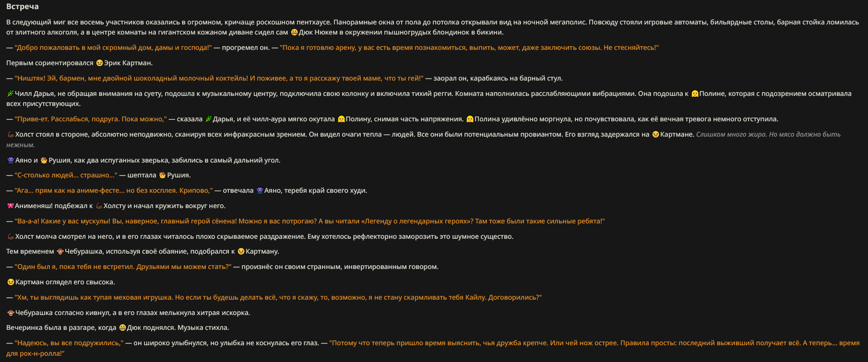
Task: Click the alien emoji before "Аяно и"
Action: (x=11, y=160)
